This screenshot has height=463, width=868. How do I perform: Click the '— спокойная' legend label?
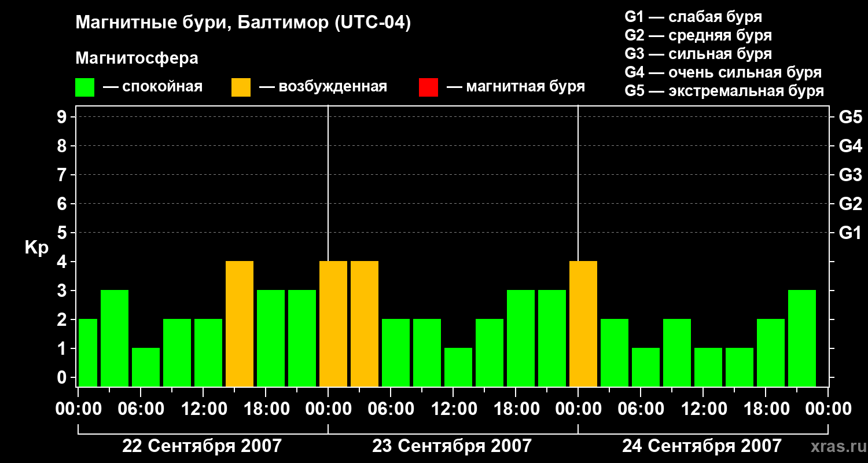153,87
